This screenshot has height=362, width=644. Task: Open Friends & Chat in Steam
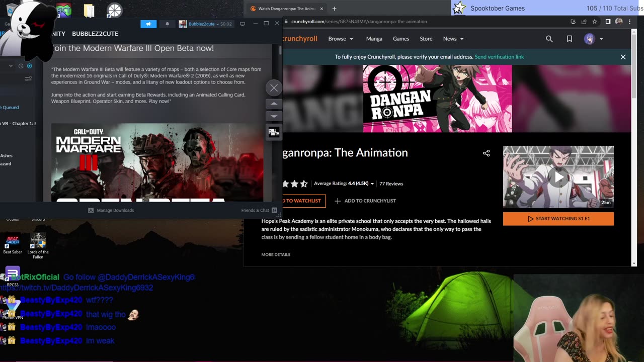(x=259, y=210)
